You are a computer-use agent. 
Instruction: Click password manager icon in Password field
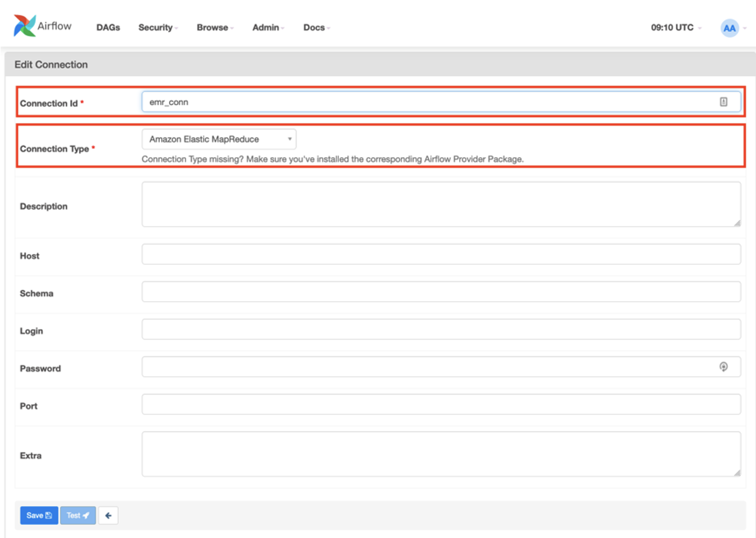point(723,366)
